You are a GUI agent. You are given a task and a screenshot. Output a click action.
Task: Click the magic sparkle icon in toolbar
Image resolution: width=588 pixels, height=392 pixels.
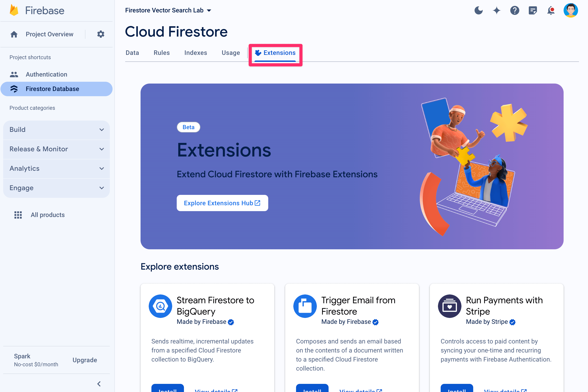pos(497,10)
